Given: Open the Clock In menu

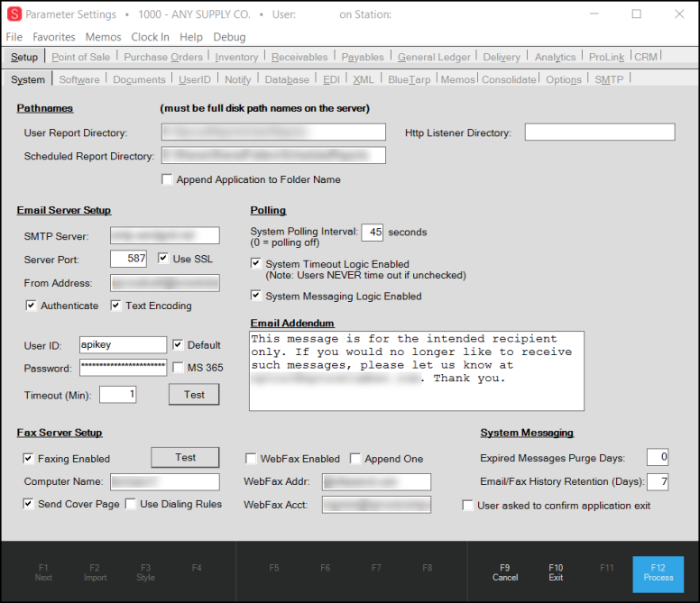Looking at the screenshot, I should (x=150, y=37).
